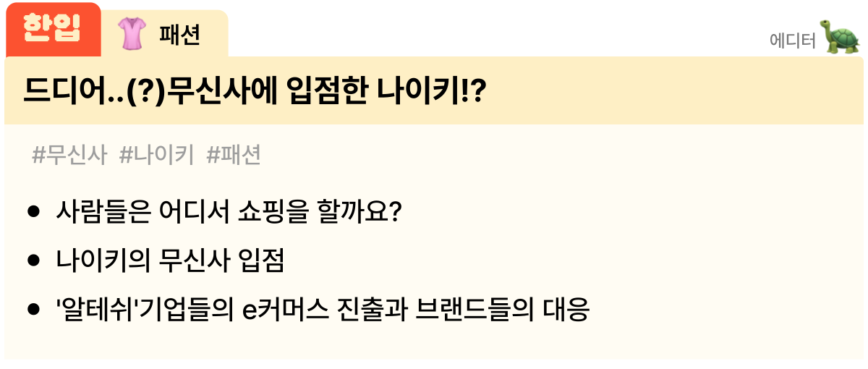Click the bullet dot before 나이키의 무신사 입점
868x369 pixels.
click(33, 261)
